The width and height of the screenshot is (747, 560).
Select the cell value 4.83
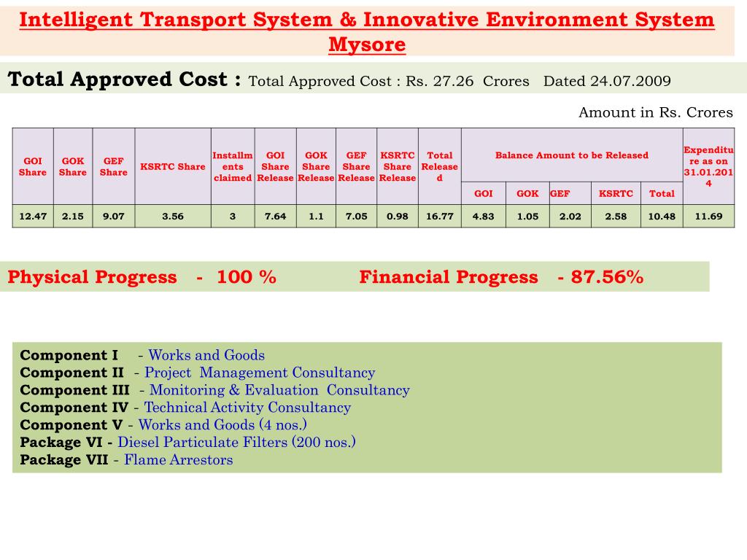click(483, 216)
